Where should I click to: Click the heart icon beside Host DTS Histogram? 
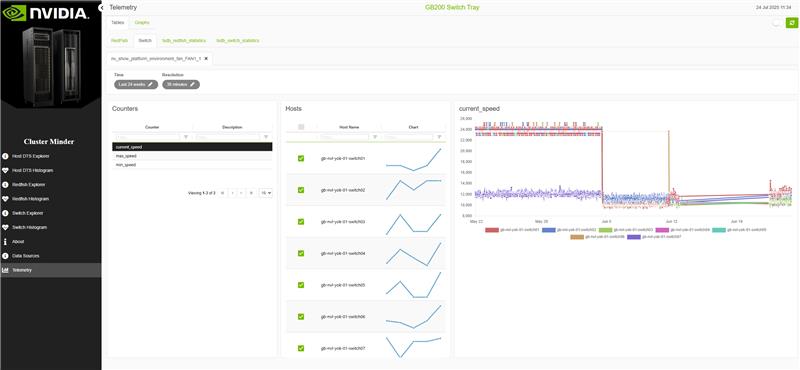pos(5,170)
